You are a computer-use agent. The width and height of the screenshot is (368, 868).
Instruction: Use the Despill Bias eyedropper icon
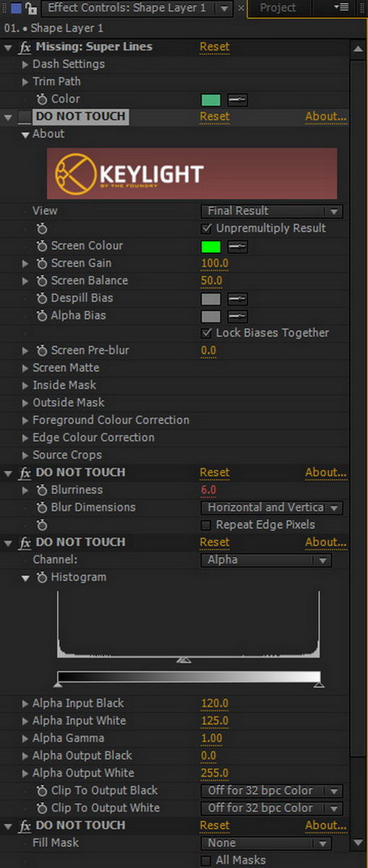[237, 298]
